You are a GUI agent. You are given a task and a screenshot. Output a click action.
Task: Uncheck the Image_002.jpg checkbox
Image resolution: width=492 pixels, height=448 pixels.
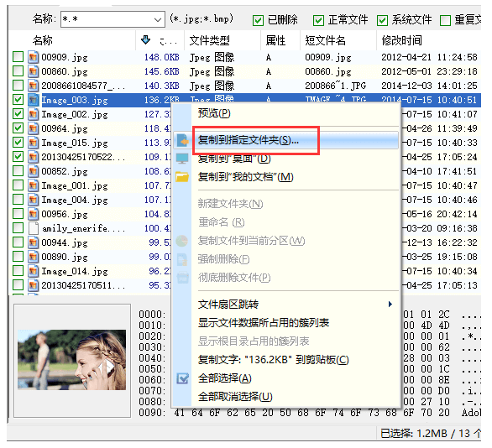coord(18,114)
